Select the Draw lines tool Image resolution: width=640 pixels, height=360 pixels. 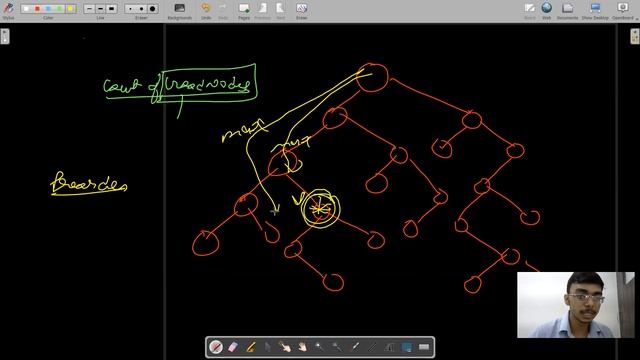point(372,347)
